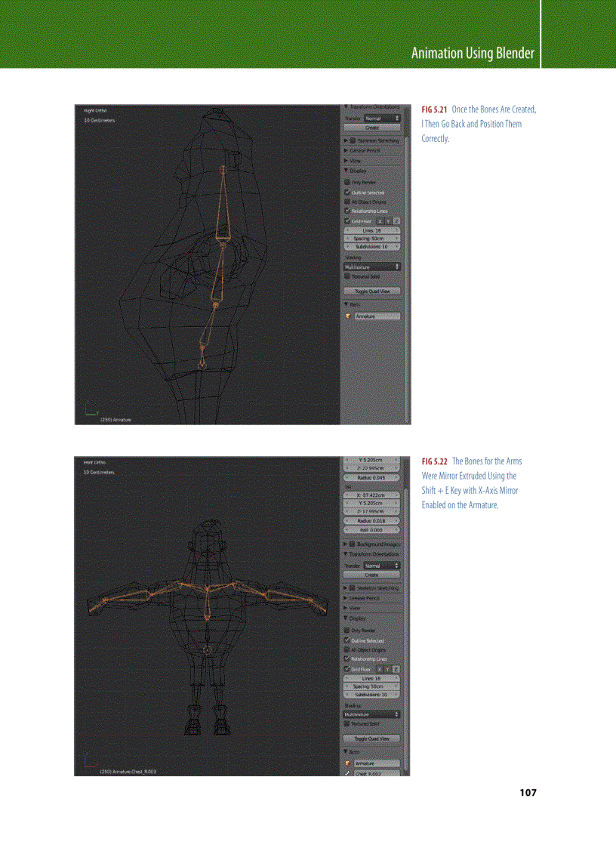
Task: Click the armature icon in the upper viewport's Item panel
Action: coord(348,317)
